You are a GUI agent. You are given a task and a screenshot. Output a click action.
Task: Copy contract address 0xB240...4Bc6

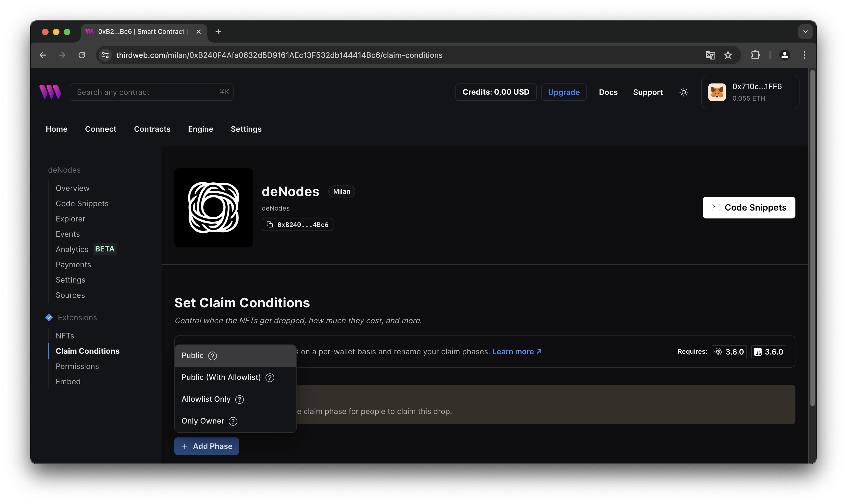[x=297, y=224]
